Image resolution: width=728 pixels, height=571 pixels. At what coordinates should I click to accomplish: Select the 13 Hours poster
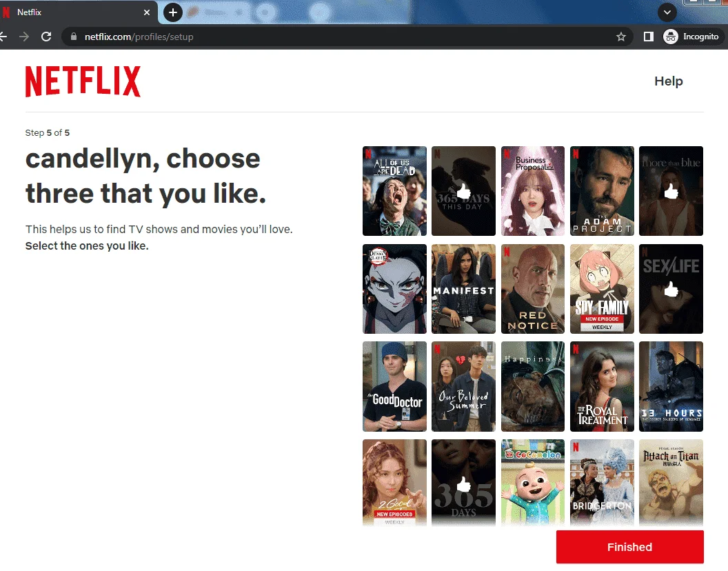coord(671,387)
